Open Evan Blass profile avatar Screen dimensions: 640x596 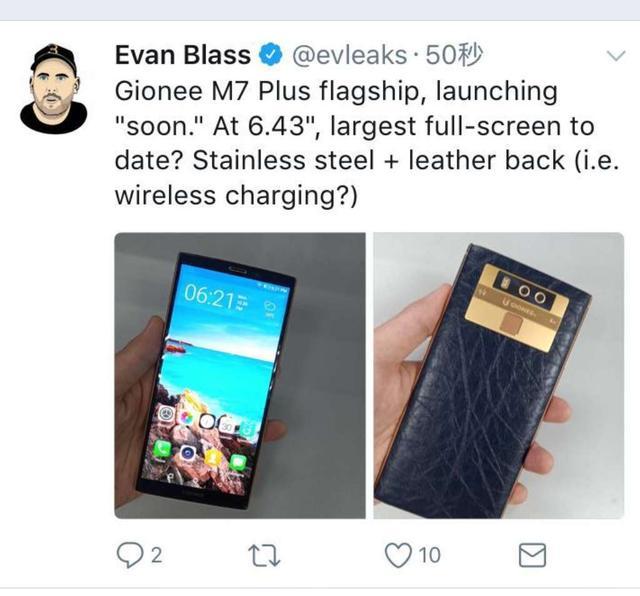tap(53, 89)
